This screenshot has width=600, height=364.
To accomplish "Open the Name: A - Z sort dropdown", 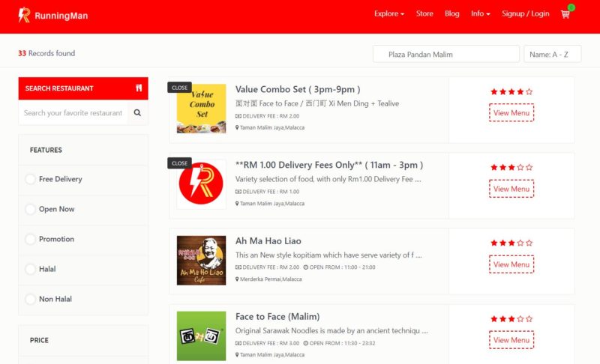I will (553, 54).
